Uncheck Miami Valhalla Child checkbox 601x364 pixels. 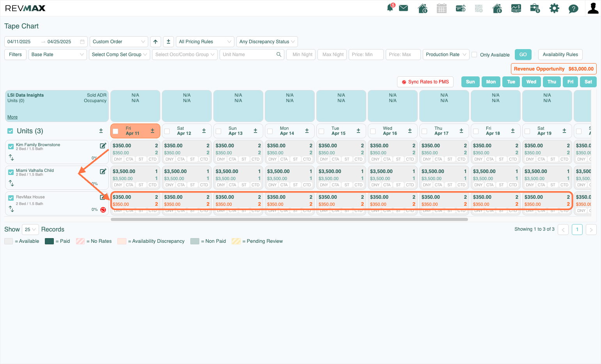pos(11,172)
